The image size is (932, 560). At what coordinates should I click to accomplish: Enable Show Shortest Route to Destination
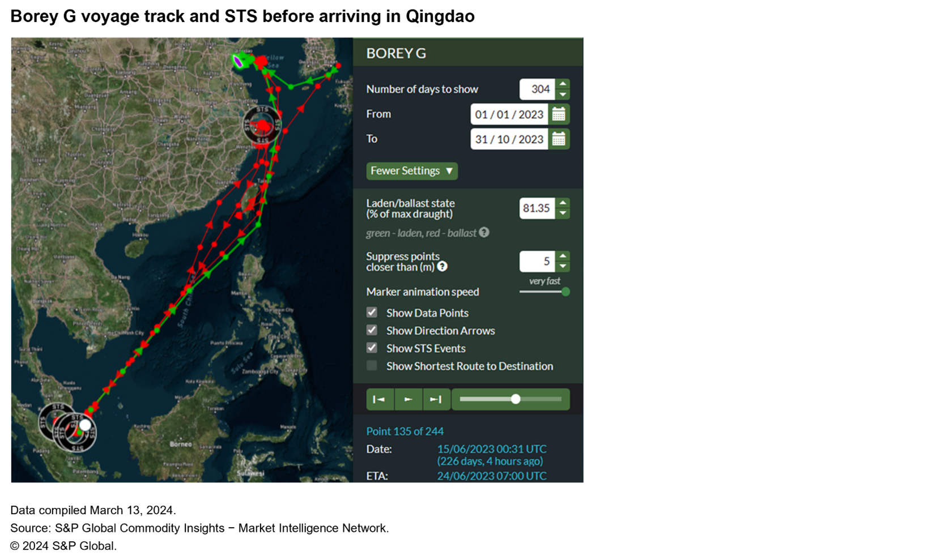coord(372,366)
